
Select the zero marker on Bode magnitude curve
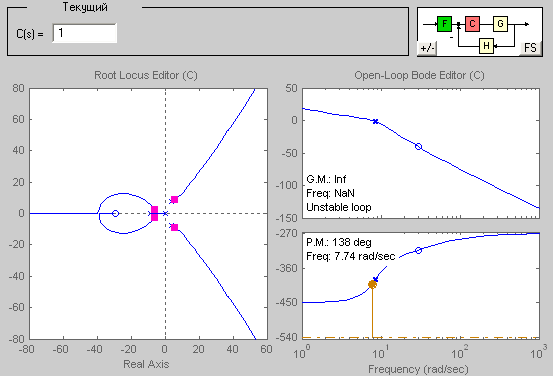click(418, 146)
